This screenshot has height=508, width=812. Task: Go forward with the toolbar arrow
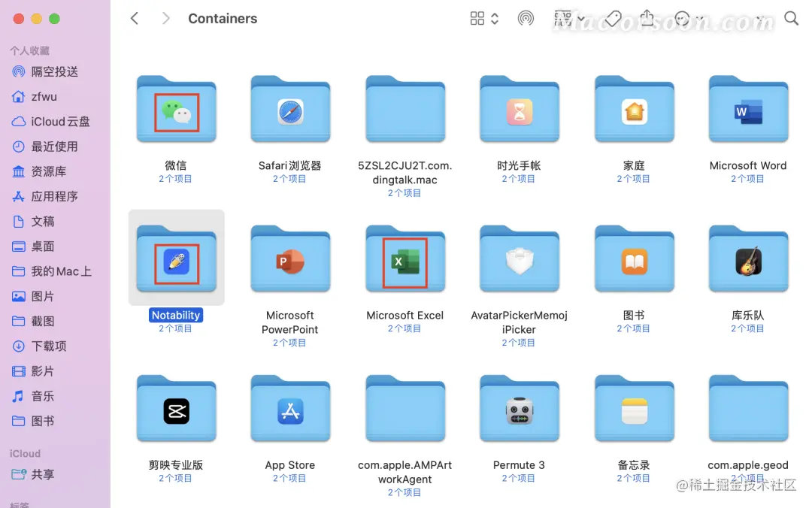click(x=165, y=19)
